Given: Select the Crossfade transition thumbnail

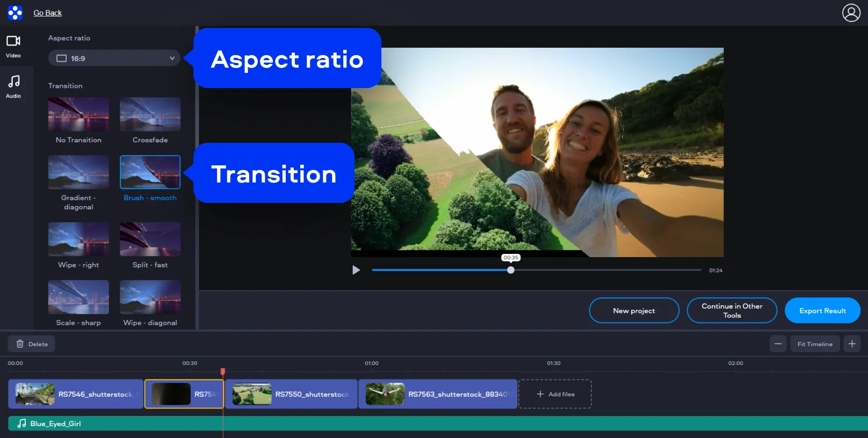Looking at the screenshot, I should pos(150,115).
